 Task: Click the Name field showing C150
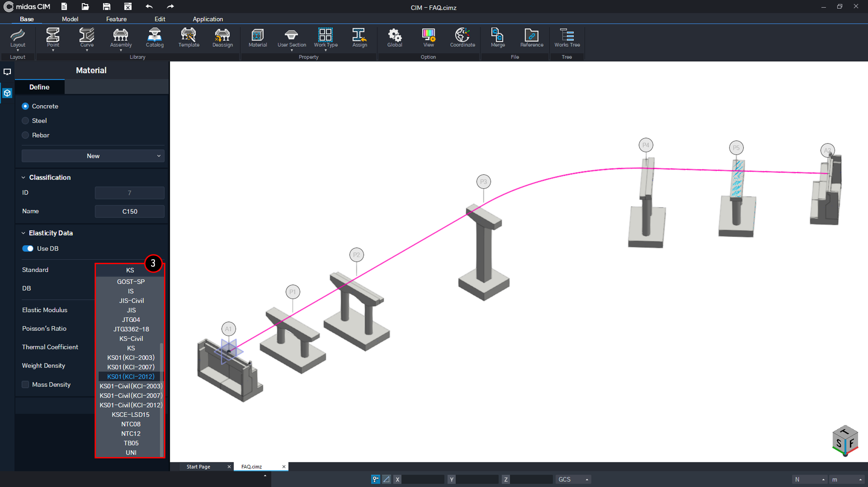point(130,212)
